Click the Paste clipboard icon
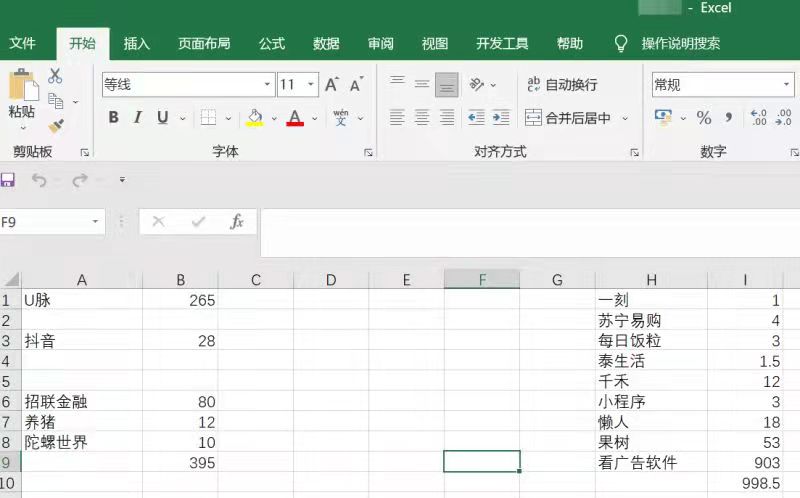This screenshot has width=800, height=498. 23,85
